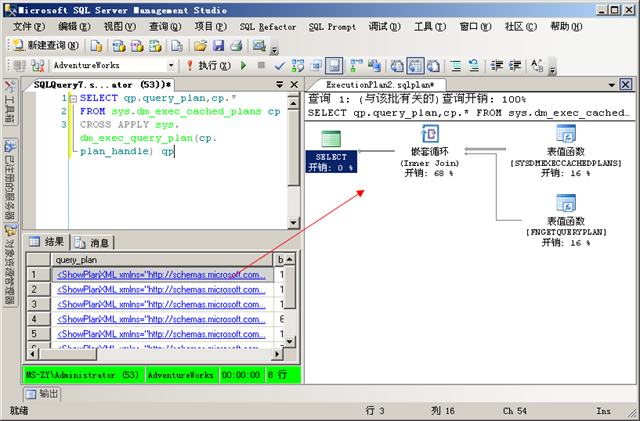Image resolution: width=640 pixels, height=421 pixels.
Task: Select the SQLQuery7 editor tab
Action: click(x=102, y=85)
